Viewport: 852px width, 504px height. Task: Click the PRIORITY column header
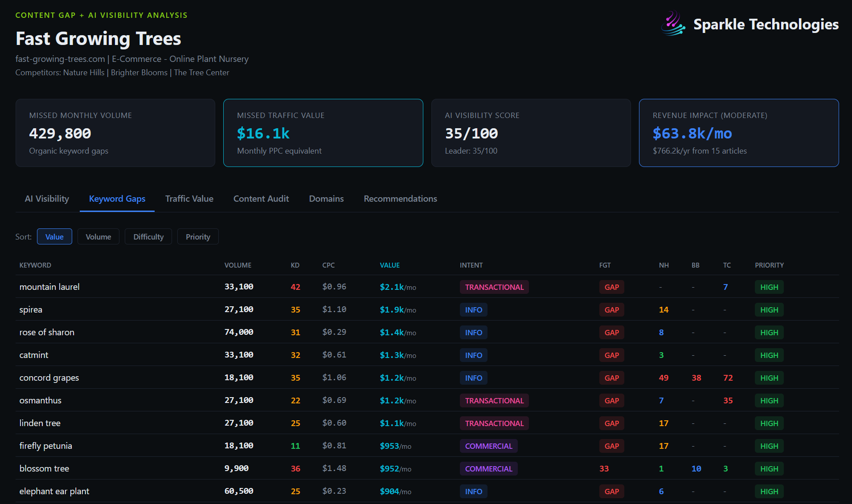click(769, 265)
